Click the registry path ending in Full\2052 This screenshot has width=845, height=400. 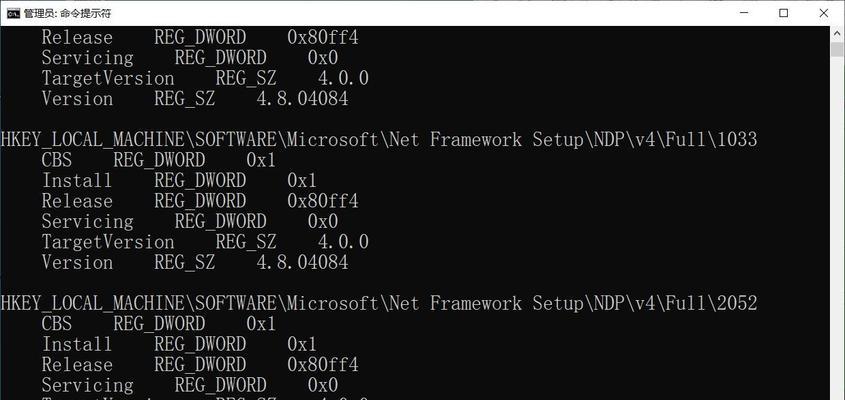click(379, 304)
